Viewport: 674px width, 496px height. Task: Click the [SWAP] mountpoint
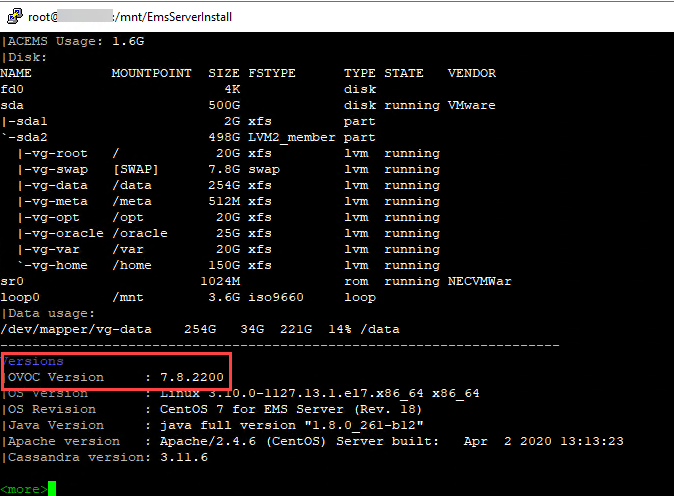tap(135, 169)
